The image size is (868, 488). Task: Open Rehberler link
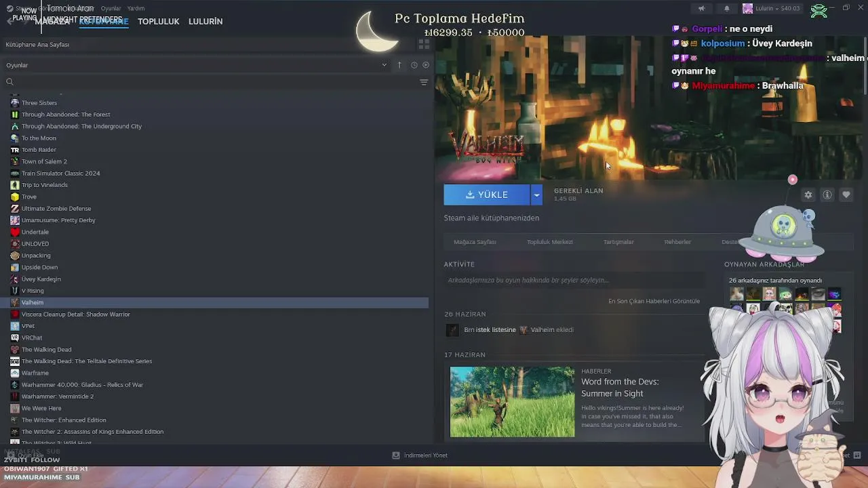coord(677,242)
